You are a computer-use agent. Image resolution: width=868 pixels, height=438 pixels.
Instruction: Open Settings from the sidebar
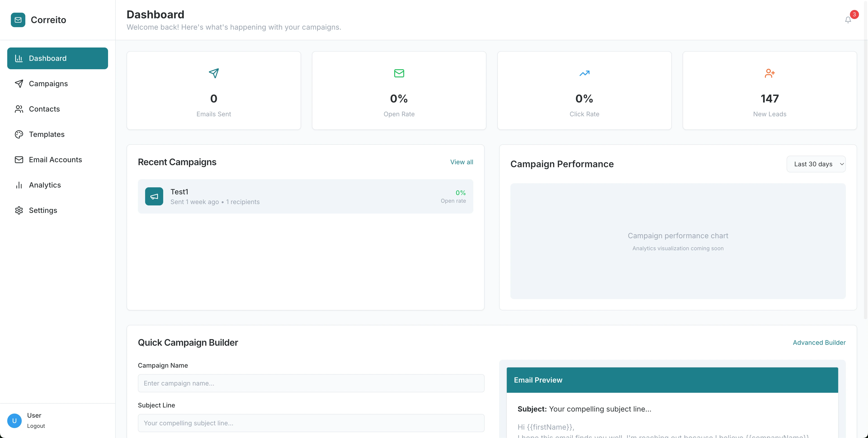[x=43, y=210]
